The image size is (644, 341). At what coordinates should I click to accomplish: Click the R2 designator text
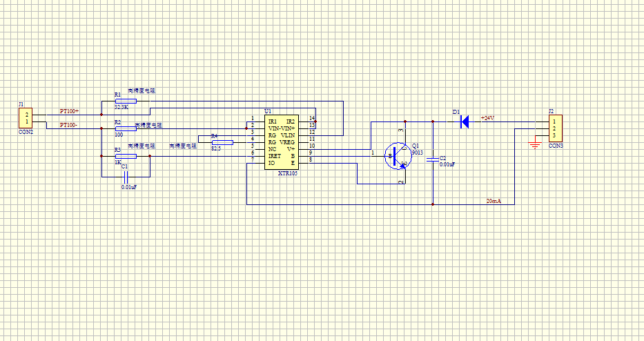[x=117, y=122]
